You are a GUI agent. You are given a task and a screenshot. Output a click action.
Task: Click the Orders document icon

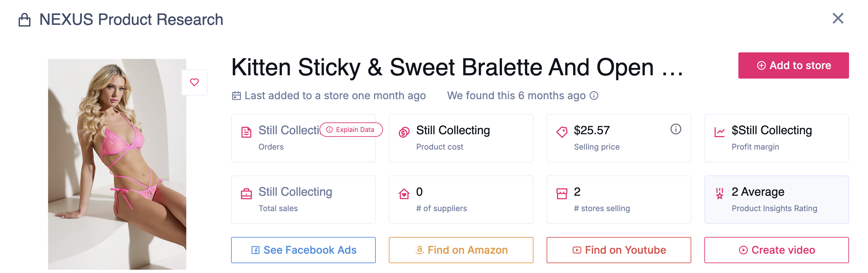[246, 132]
